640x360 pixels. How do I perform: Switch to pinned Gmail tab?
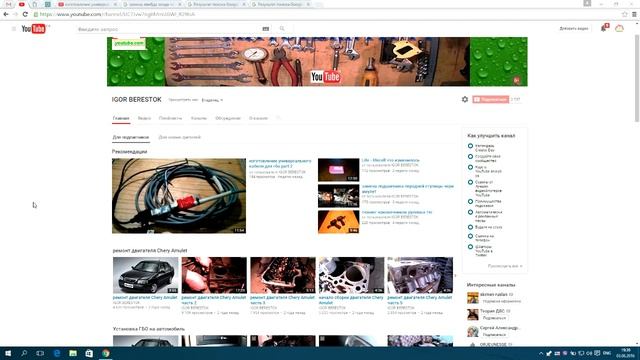[x=9, y=4]
